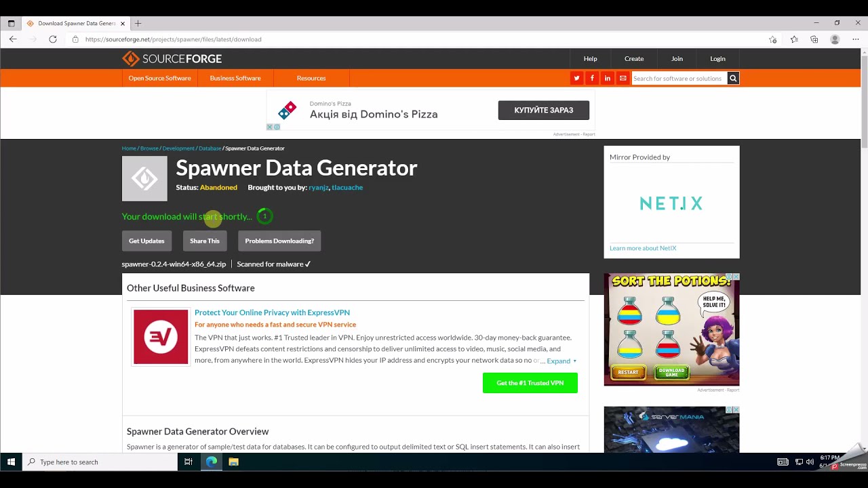
Task: Click Get the #1 Trusted VPN
Action: click(530, 383)
